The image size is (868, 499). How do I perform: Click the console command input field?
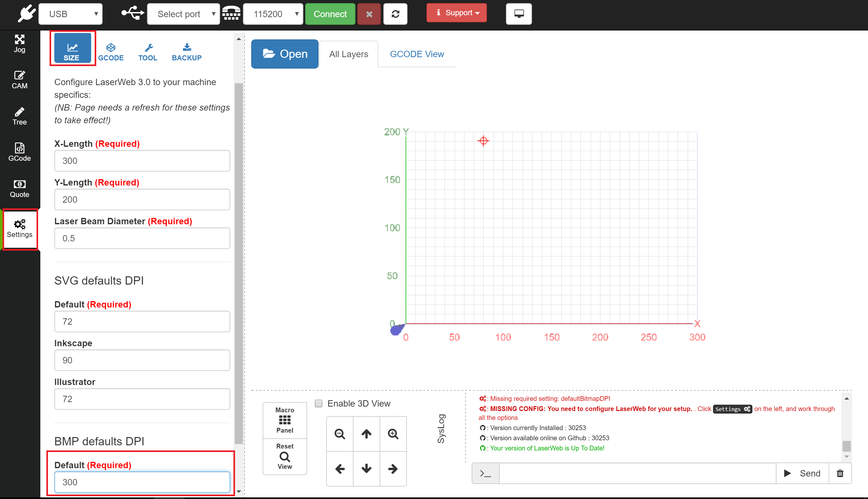637,473
